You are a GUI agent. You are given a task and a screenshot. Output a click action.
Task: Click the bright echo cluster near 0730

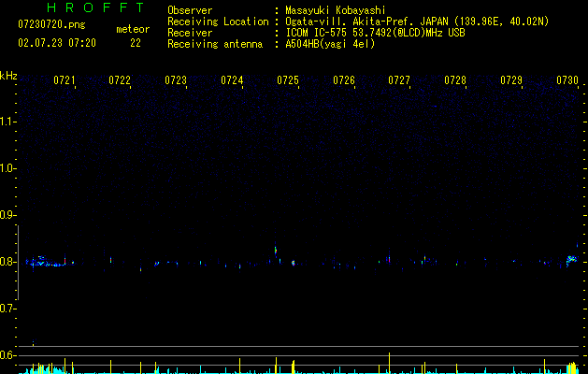pos(571,259)
